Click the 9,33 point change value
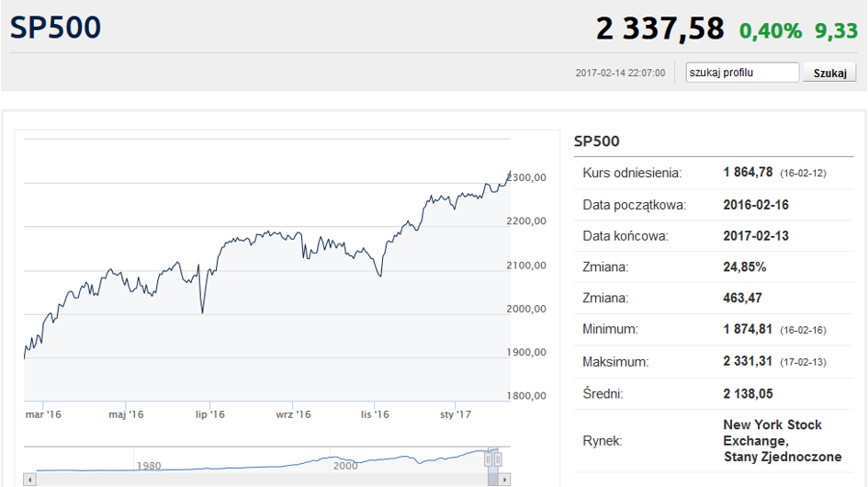The width and height of the screenshot is (868, 487). (x=836, y=31)
